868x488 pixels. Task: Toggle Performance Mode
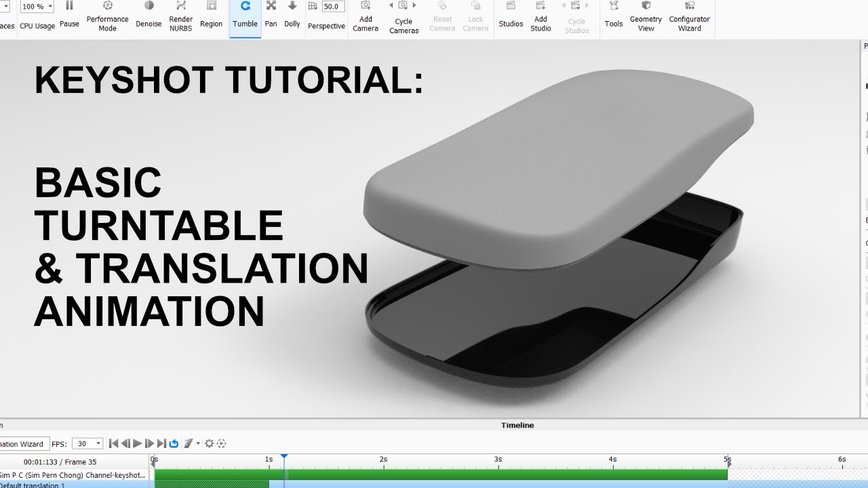click(x=107, y=16)
